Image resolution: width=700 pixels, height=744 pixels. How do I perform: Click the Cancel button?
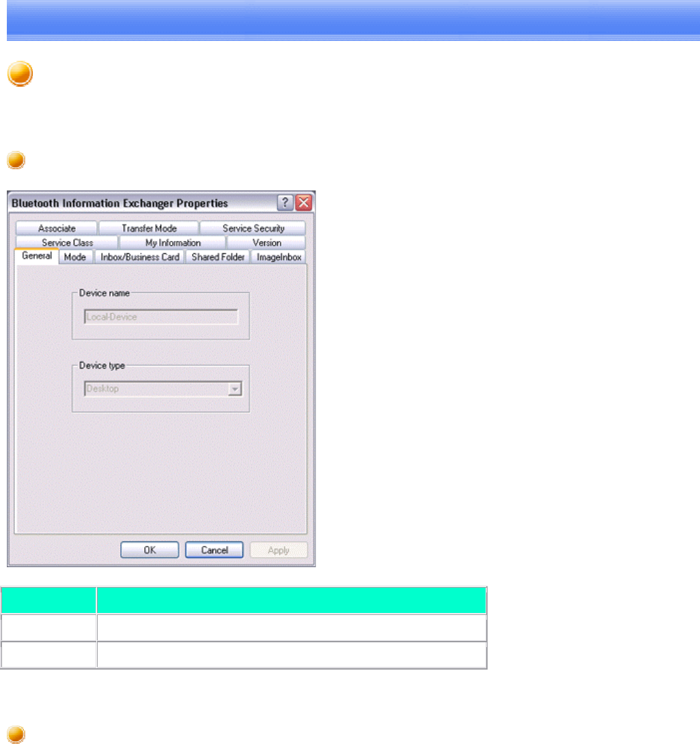[214, 550]
